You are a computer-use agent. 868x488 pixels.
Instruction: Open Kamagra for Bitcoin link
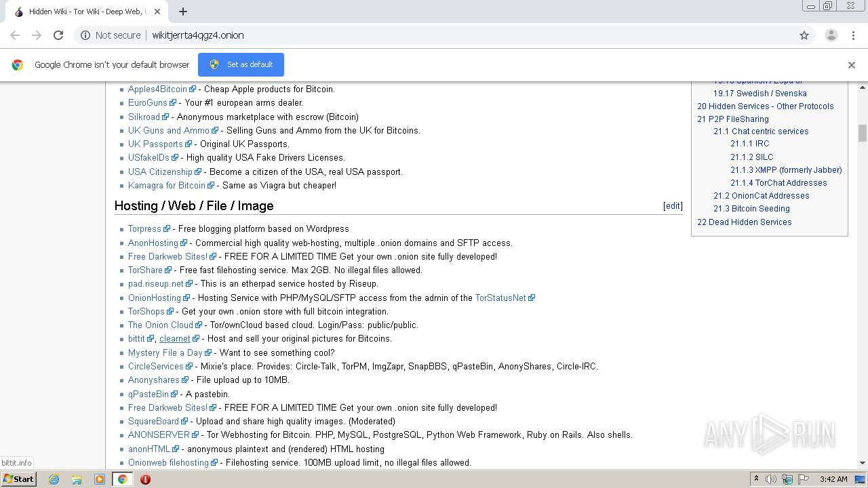[167, 185]
